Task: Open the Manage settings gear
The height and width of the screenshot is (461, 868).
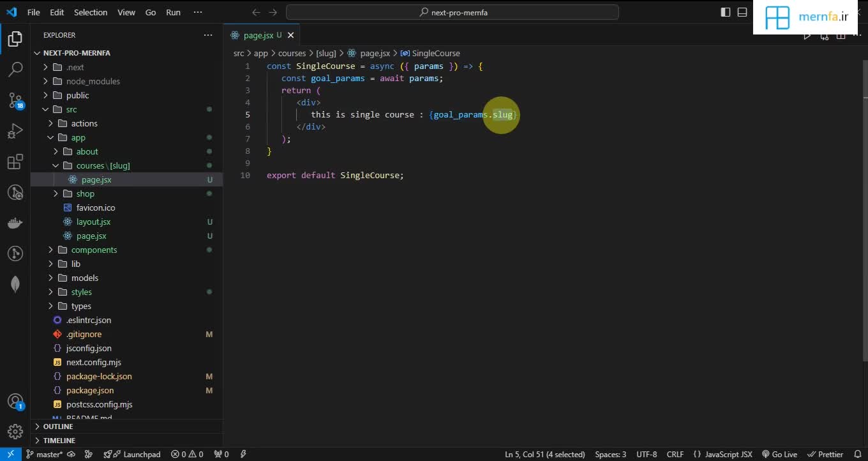Action: coord(15,432)
